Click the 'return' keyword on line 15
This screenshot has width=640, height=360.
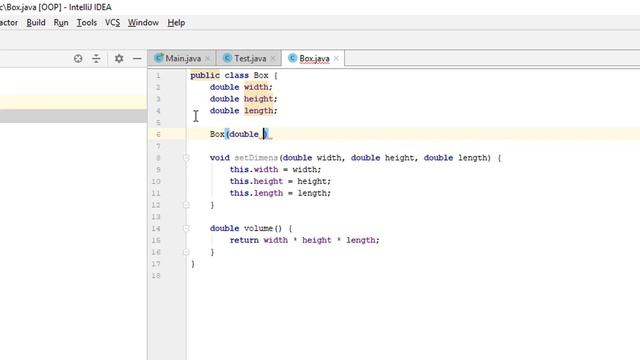click(244, 240)
